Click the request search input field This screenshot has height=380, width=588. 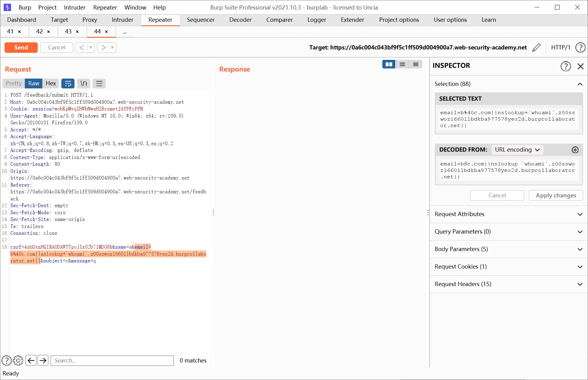point(112,361)
